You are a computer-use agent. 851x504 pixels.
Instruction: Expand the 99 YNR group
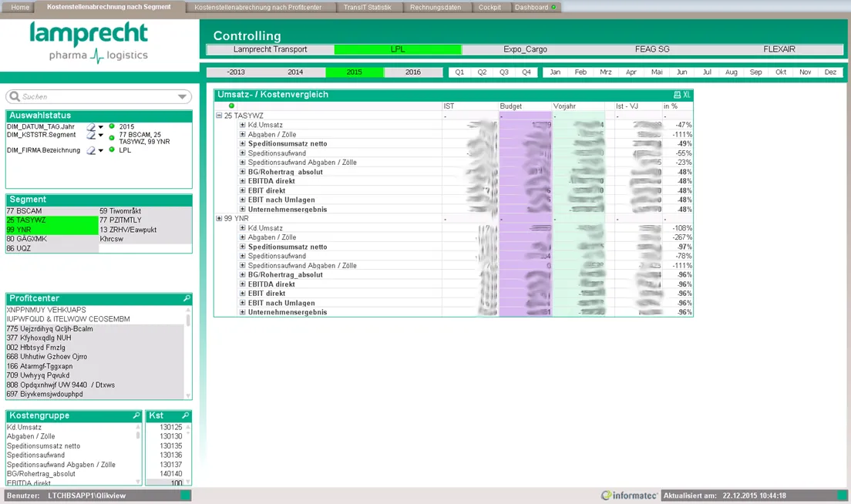pos(219,219)
